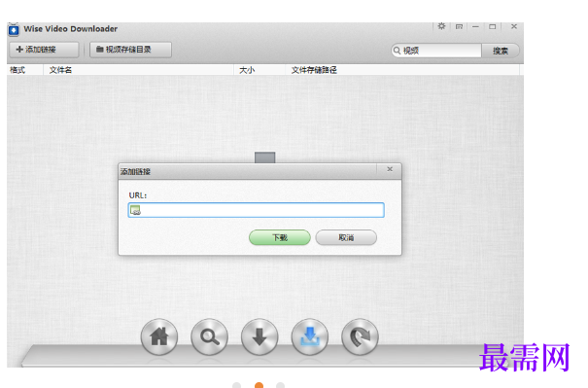Click the blue downloaded tray icon
Viewport: 588px width, 388px height.
[x=310, y=337]
